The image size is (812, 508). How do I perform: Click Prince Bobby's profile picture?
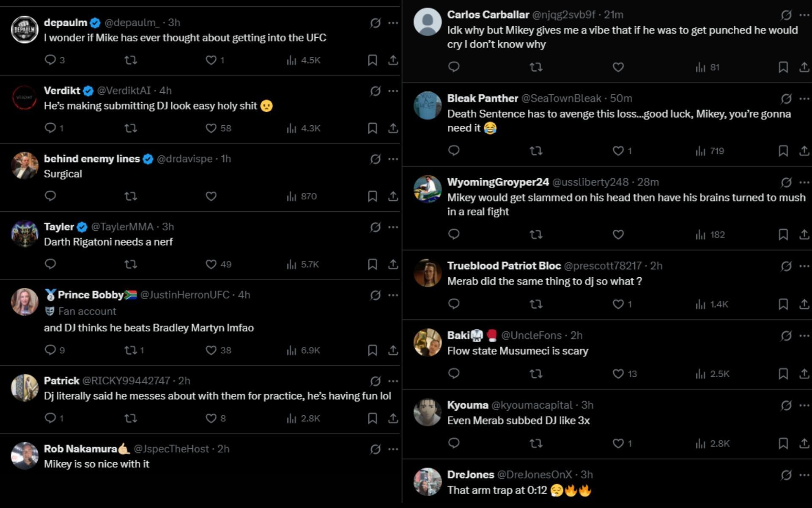(x=25, y=302)
